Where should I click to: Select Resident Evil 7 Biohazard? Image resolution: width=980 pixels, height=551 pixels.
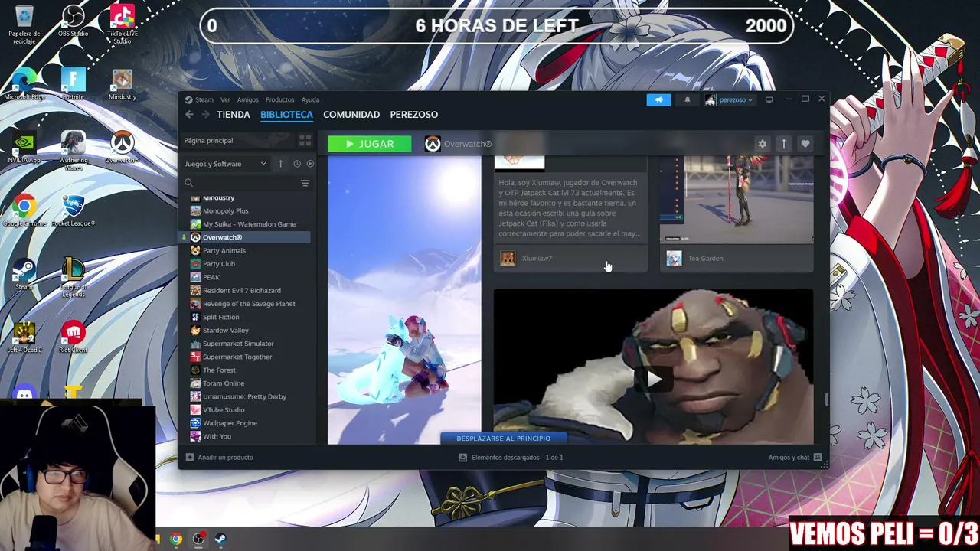coord(241,291)
